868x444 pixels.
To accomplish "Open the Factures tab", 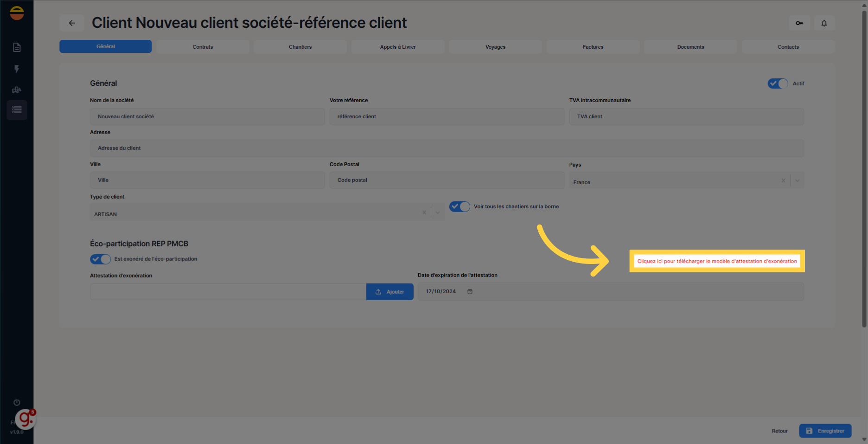I will 593,47.
